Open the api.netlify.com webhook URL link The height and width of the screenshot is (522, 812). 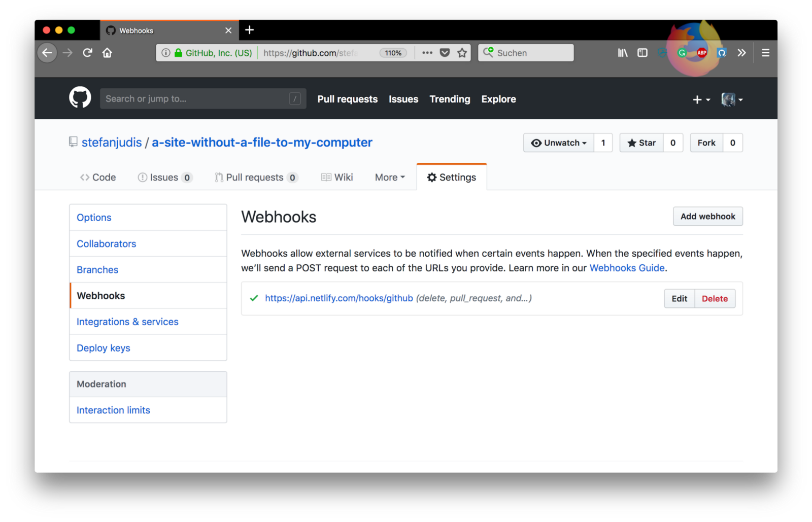339,298
